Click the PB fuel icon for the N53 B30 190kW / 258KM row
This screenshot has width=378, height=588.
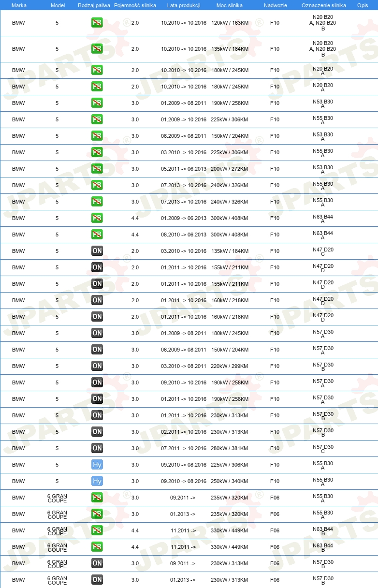(97, 103)
